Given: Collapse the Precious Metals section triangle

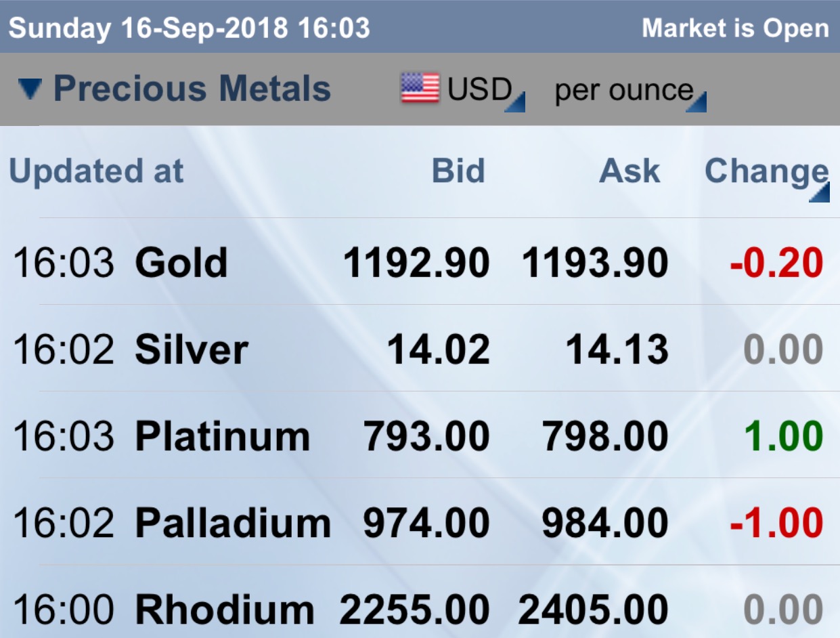Looking at the screenshot, I should [x=30, y=89].
